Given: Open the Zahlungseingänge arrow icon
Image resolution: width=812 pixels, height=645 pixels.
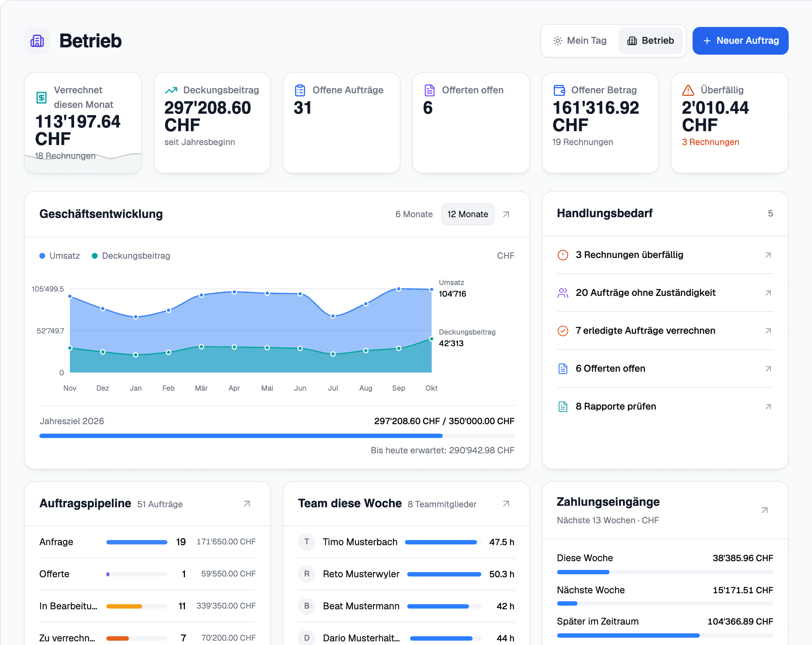Looking at the screenshot, I should click(765, 510).
